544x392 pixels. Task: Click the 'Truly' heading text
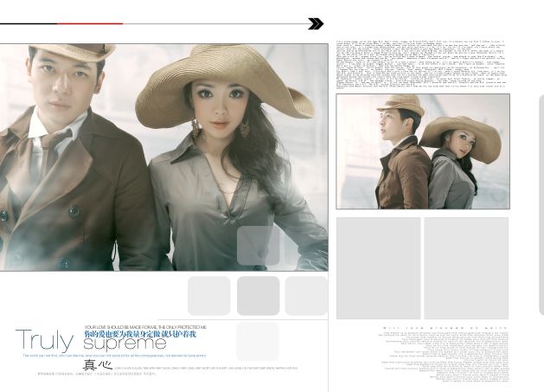coord(44,340)
